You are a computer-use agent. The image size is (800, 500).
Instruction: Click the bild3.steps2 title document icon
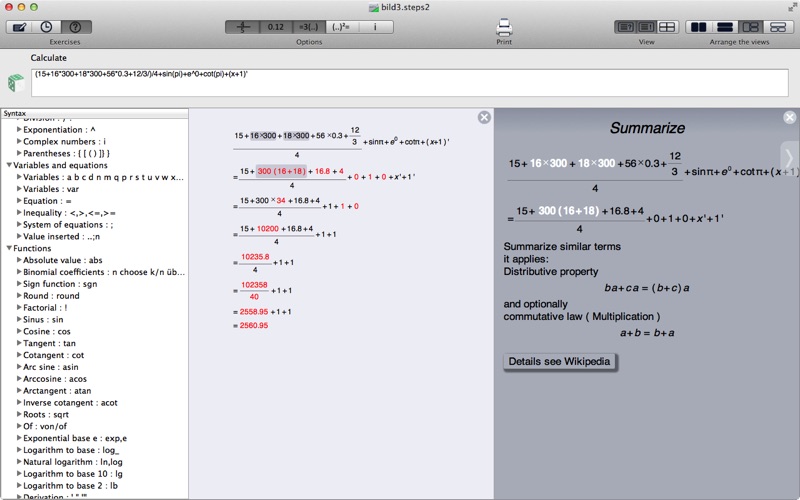tap(374, 8)
